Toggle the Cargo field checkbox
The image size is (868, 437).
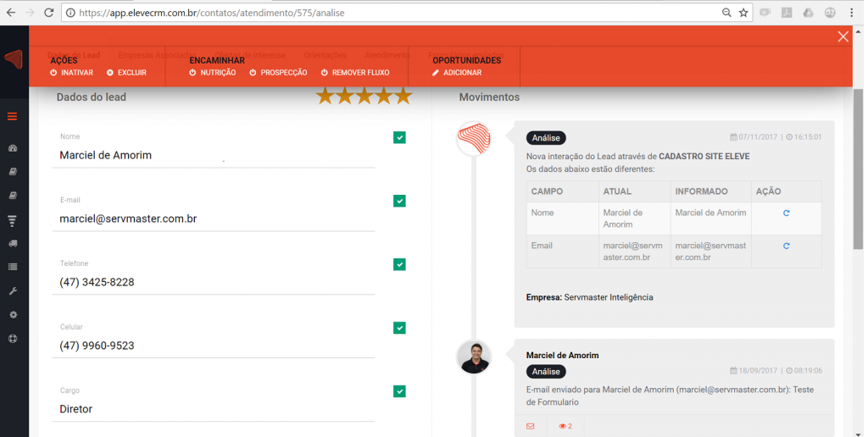[x=399, y=391]
